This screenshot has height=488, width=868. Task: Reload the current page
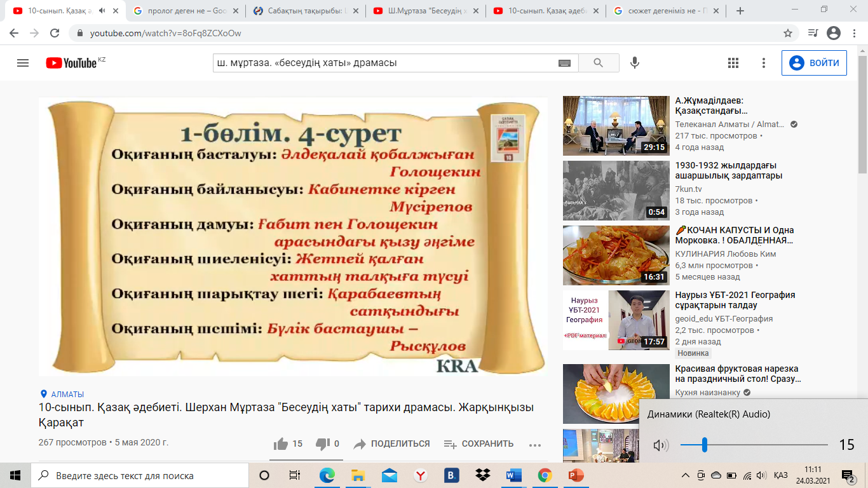pyautogui.click(x=55, y=33)
